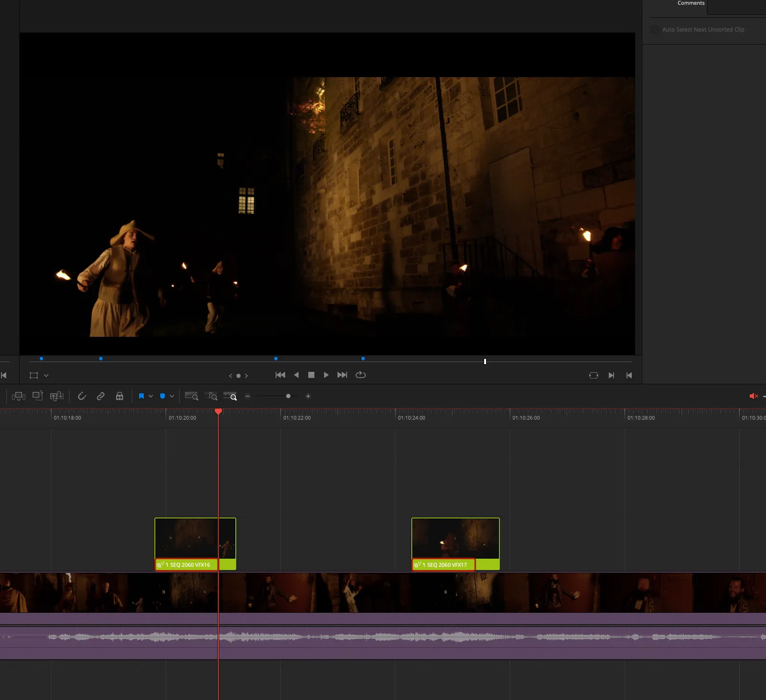The width and height of the screenshot is (766, 700).
Task: Click the Insert Clip icon in timeline toolbar
Action: tap(19, 396)
